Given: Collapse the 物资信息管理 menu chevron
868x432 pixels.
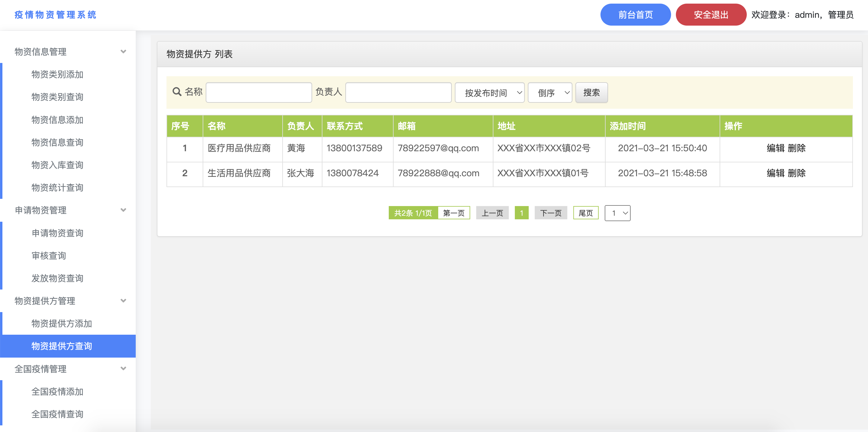Looking at the screenshot, I should [123, 52].
